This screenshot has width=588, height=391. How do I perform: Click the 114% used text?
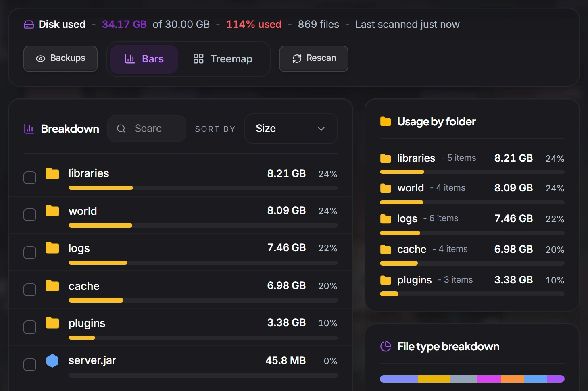tap(254, 24)
